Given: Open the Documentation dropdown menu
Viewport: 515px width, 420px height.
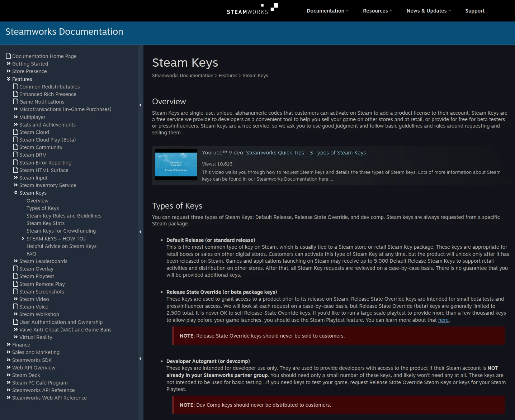Looking at the screenshot, I should point(327,11).
